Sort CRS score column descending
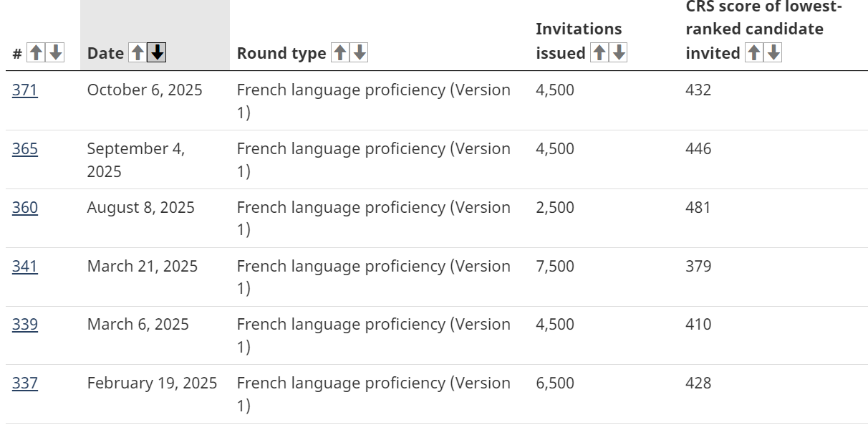Screen dimensions: 868x425 coord(773,52)
